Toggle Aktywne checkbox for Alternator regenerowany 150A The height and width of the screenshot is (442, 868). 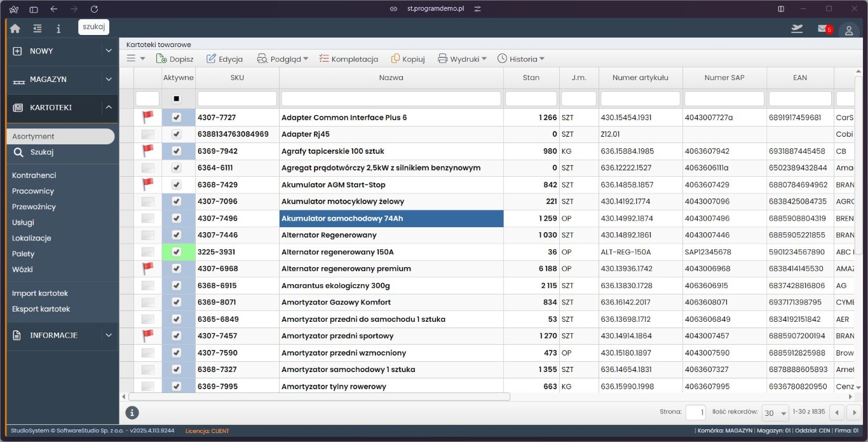pyautogui.click(x=177, y=252)
